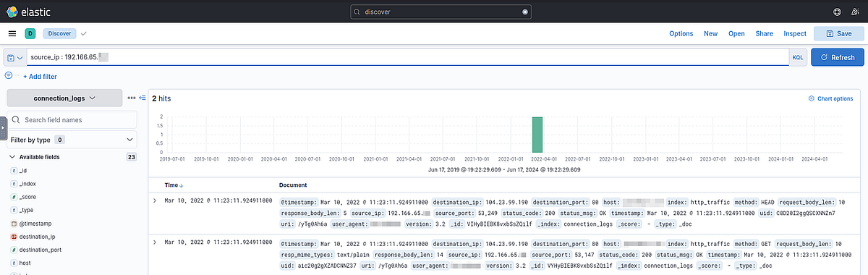The width and height of the screenshot is (868, 275).
Task: Click the number type icon for destination_port
Action: (x=13, y=250)
